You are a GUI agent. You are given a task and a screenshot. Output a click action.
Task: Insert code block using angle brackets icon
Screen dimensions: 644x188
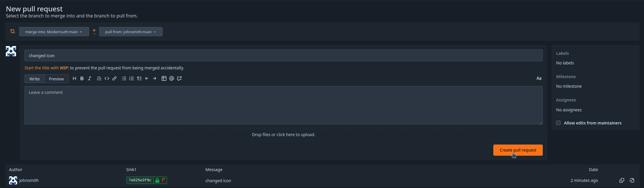pos(107,78)
